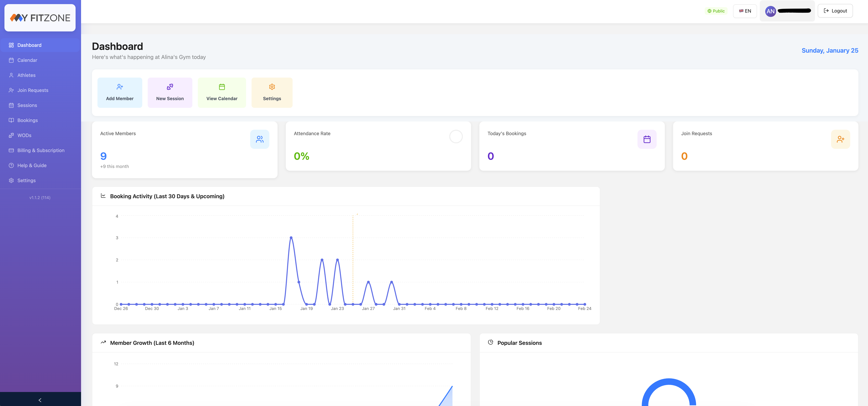Open Billing & Subscription page
Viewport: 868px width, 406px height.
(x=41, y=151)
